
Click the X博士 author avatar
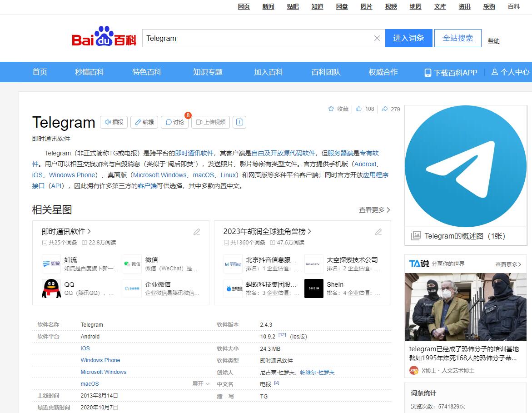coord(414,371)
